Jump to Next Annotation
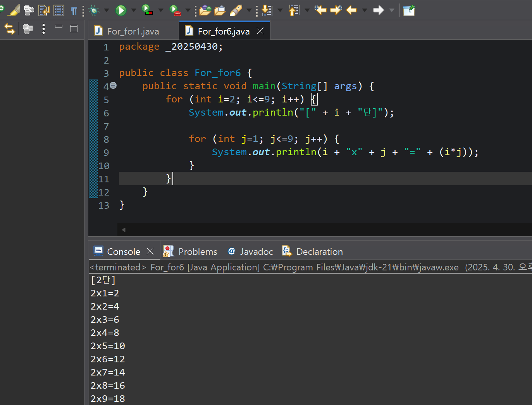The width and height of the screenshot is (532, 405). [x=267, y=10]
